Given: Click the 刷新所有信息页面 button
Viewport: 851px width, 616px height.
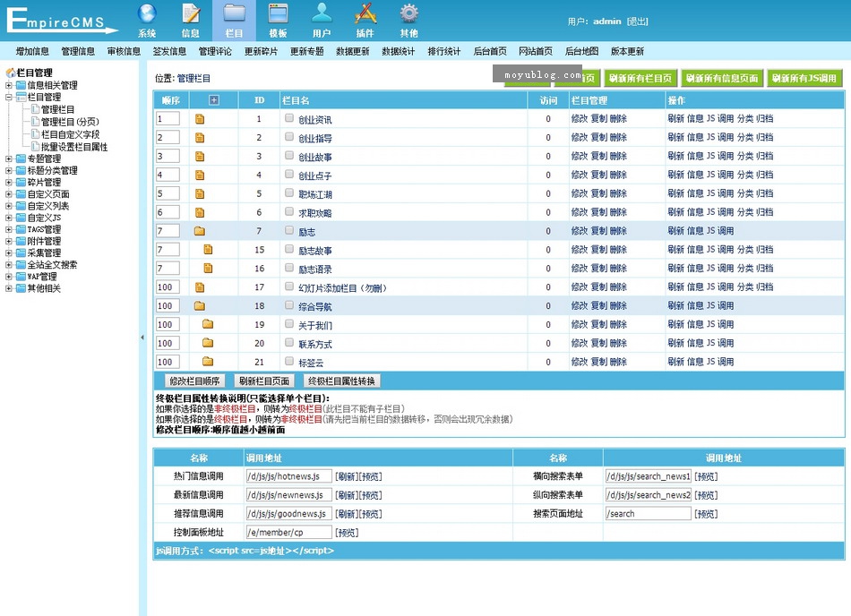Looking at the screenshot, I should coord(722,78).
